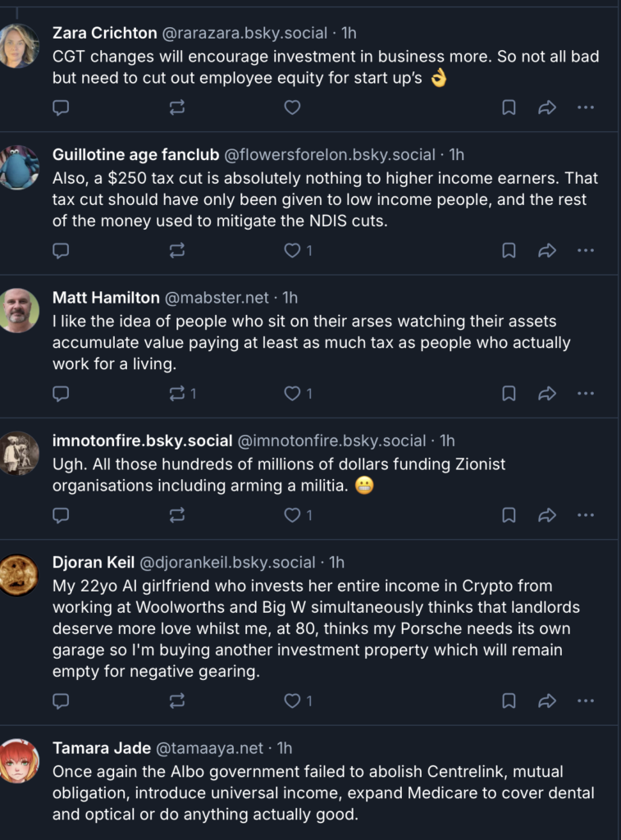
Task: Share Guillotine age fanclub's tax cut post
Action: click(547, 251)
